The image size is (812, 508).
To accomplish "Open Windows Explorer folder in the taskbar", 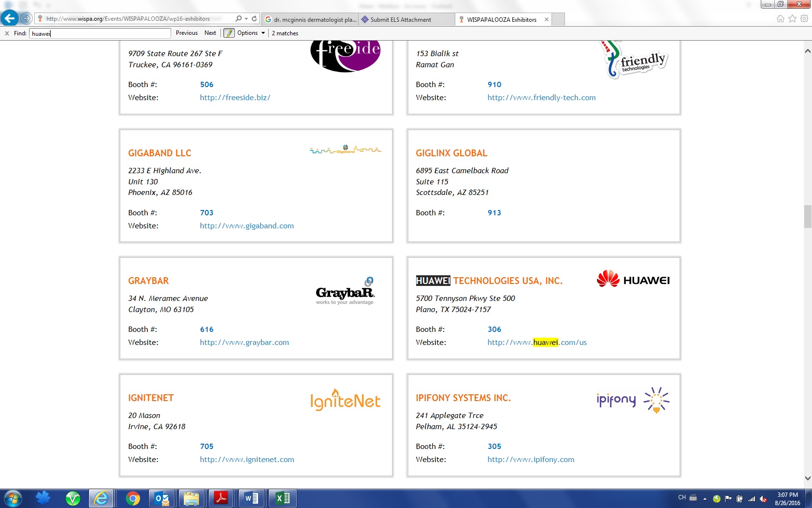I will coord(191,498).
